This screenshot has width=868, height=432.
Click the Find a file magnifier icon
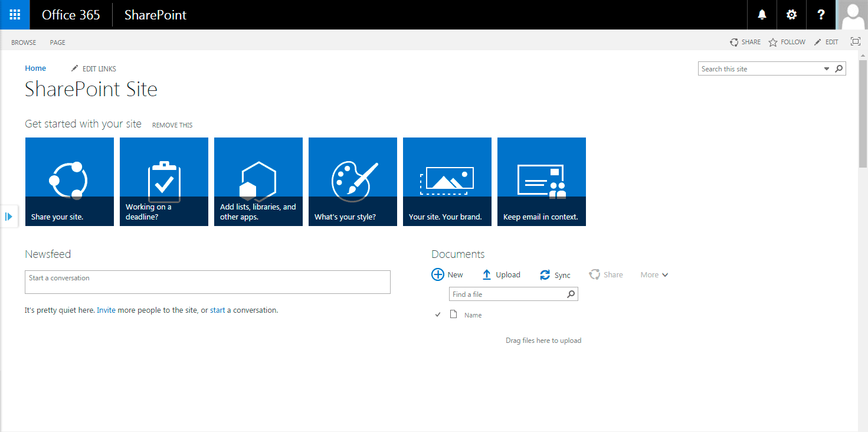click(571, 294)
